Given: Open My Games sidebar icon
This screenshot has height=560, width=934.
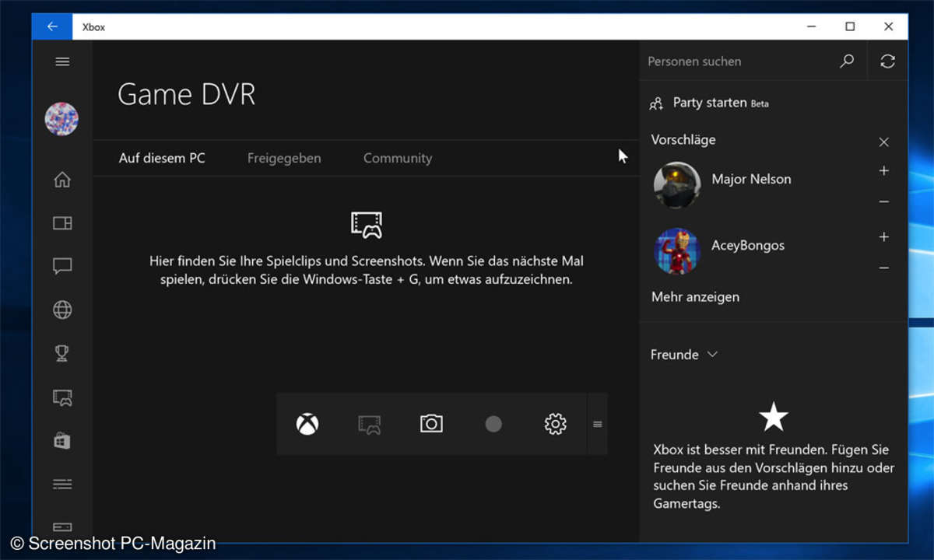Looking at the screenshot, I should pos(62,223).
